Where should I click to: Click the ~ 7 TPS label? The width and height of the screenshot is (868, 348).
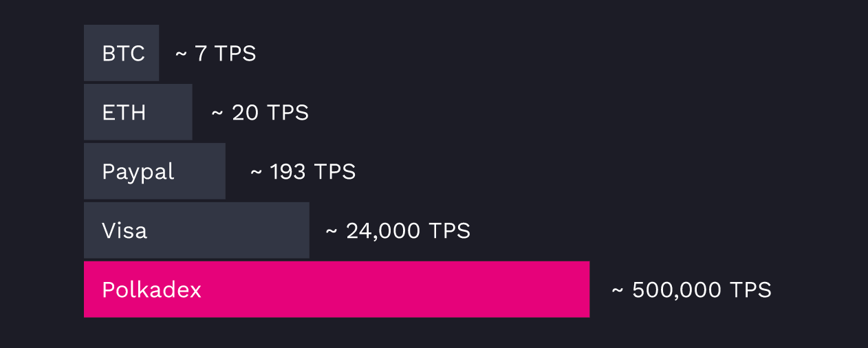tap(215, 54)
